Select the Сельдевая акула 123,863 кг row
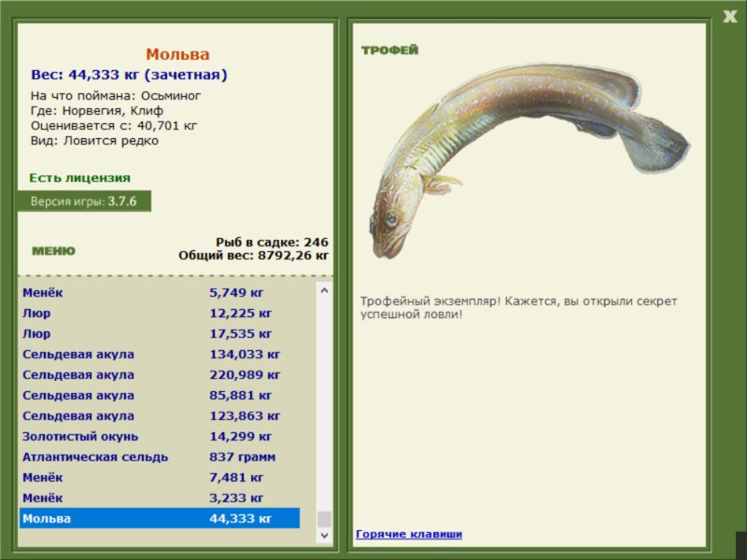The width and height of the screenshot is (747, 560). (x=160, y=415)
